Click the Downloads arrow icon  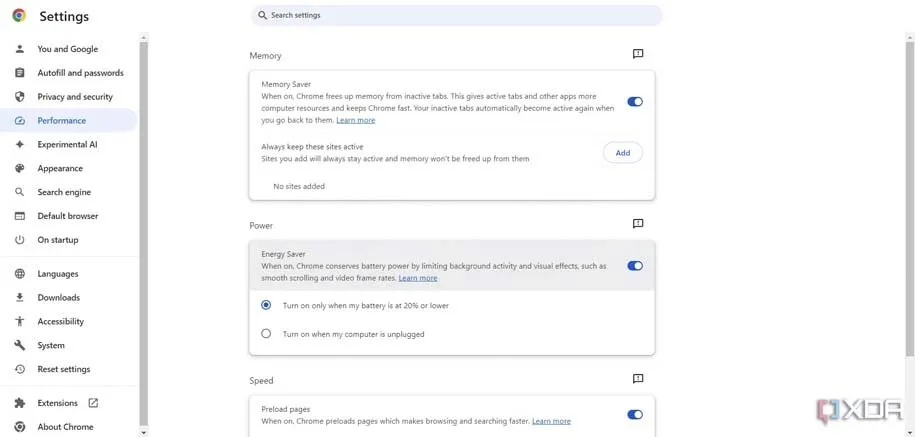(x=19, y=297)
